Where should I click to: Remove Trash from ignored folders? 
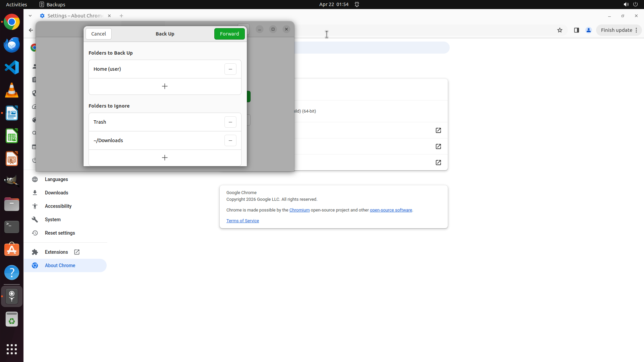230,122
